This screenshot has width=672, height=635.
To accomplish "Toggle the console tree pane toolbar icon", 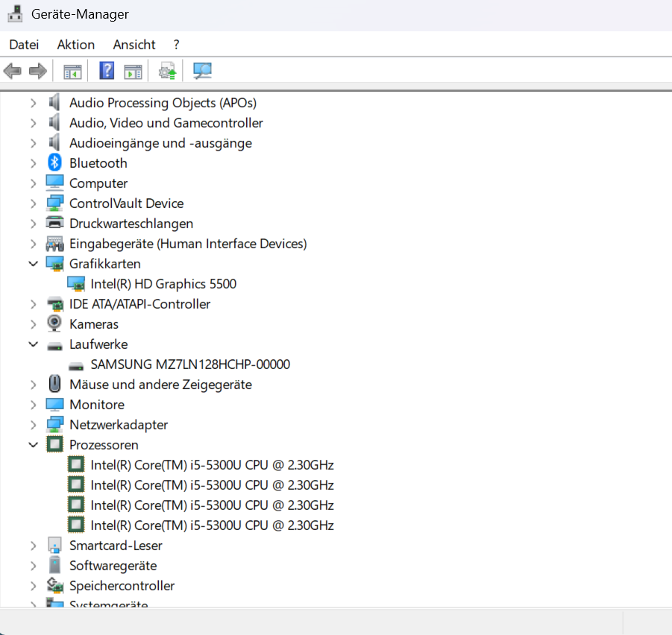I will (x=72, y=71).
